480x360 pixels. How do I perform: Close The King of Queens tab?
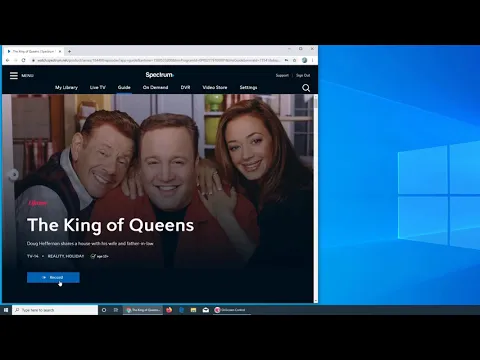[x=60, y=51]
